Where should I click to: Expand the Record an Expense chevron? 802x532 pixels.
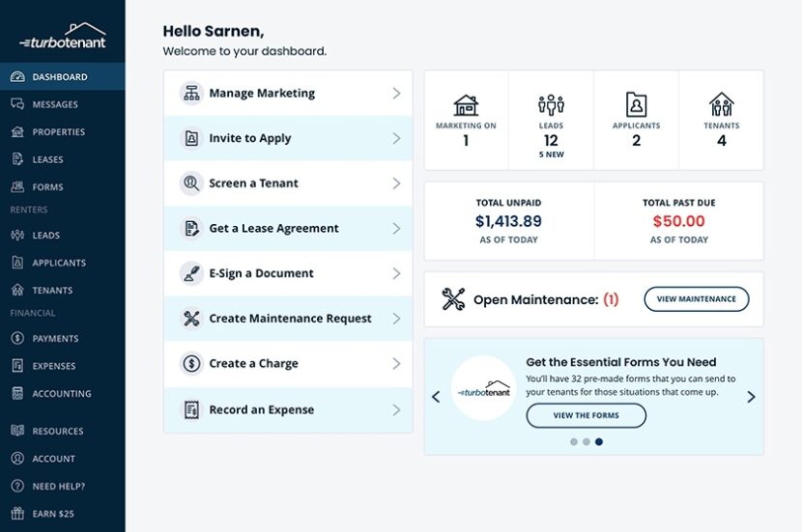(396, 409)
